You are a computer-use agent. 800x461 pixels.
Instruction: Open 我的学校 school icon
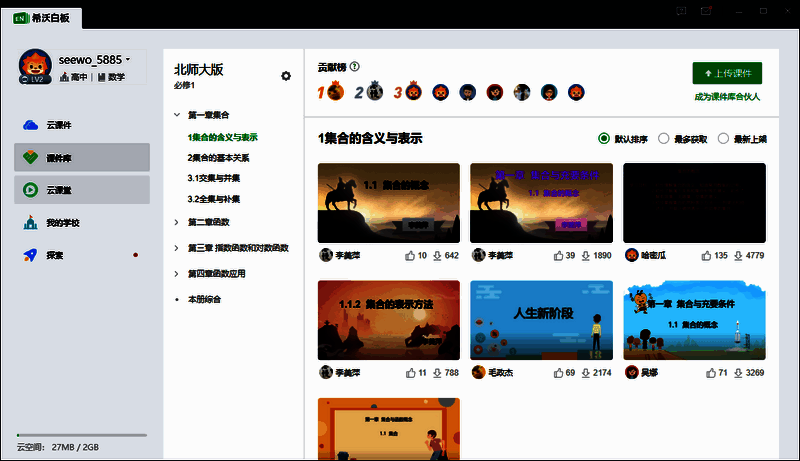click(x=31, y=222)
